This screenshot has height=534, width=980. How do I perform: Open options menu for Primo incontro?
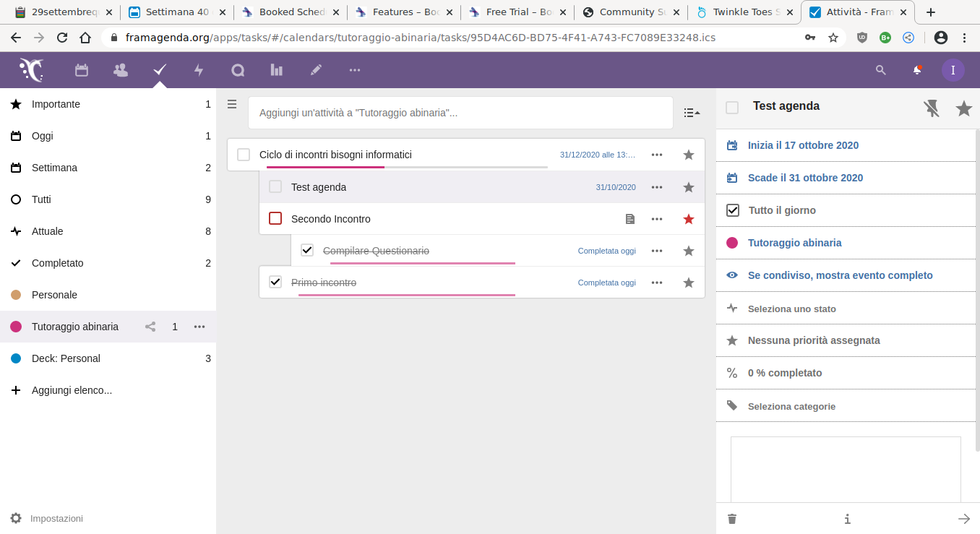tap(657, 283)
